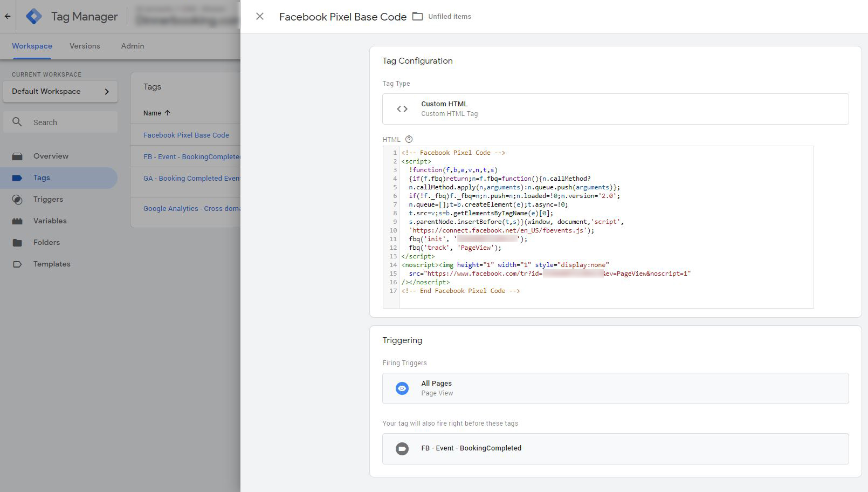Click the Unfiled items folder label
Viewport: 868px width, 492px height.
pyautogui.click(x=450, y=17)
